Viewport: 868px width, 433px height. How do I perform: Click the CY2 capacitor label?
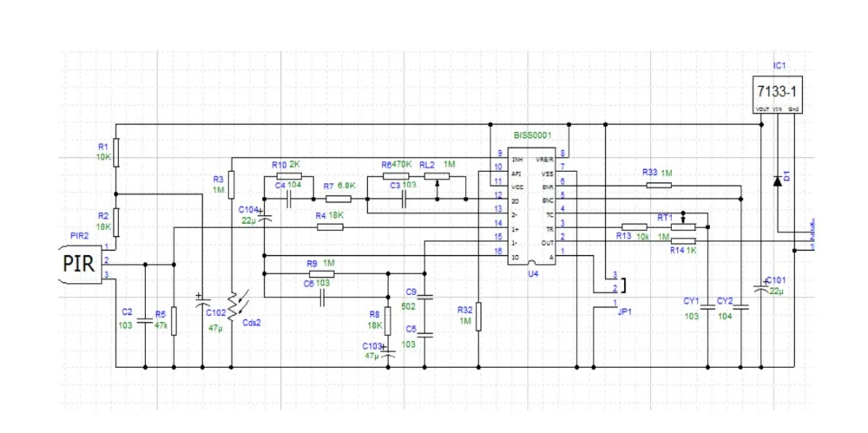pyautogui.click(x=725, y=300)
